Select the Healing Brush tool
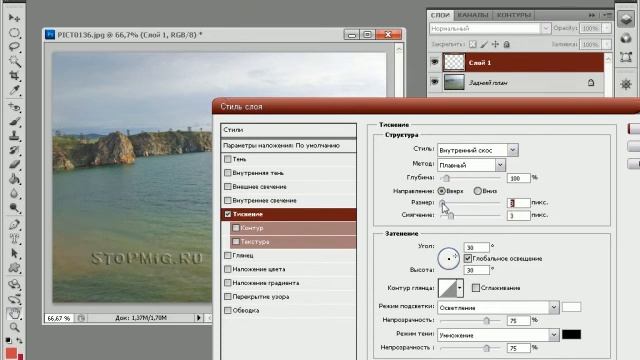 (x=14, y=107)
